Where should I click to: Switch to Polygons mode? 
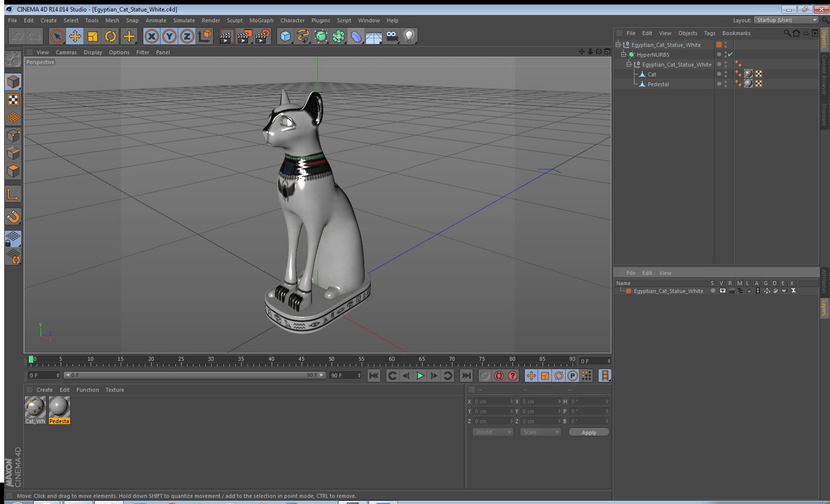click(13, 171)
